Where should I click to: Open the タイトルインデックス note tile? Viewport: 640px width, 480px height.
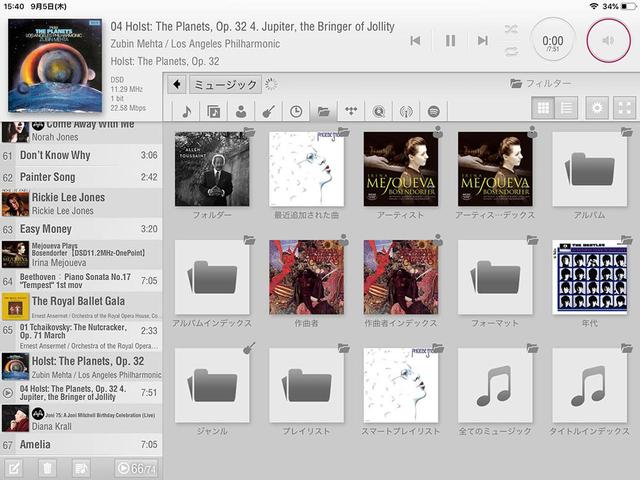pos(589,385)
